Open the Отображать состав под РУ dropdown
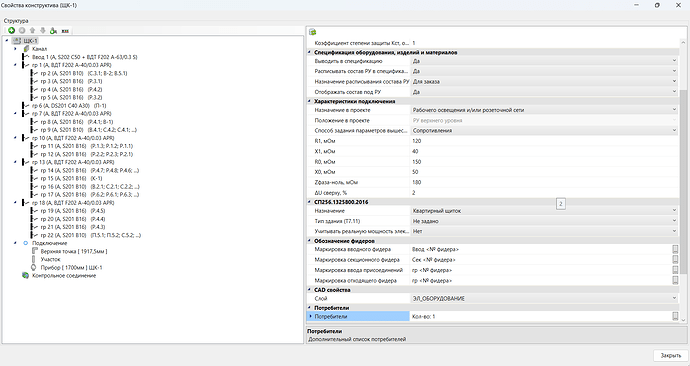 (674, 92)
